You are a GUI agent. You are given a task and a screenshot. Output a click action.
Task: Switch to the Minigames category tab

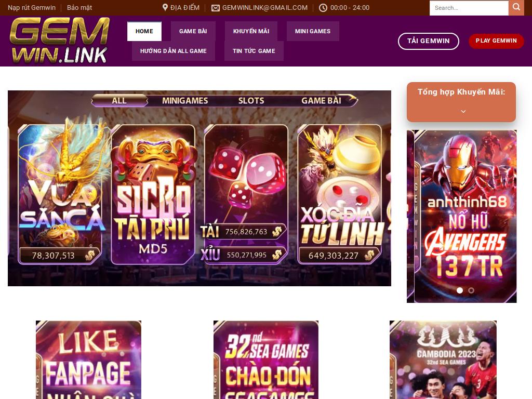tap(185, 100)
